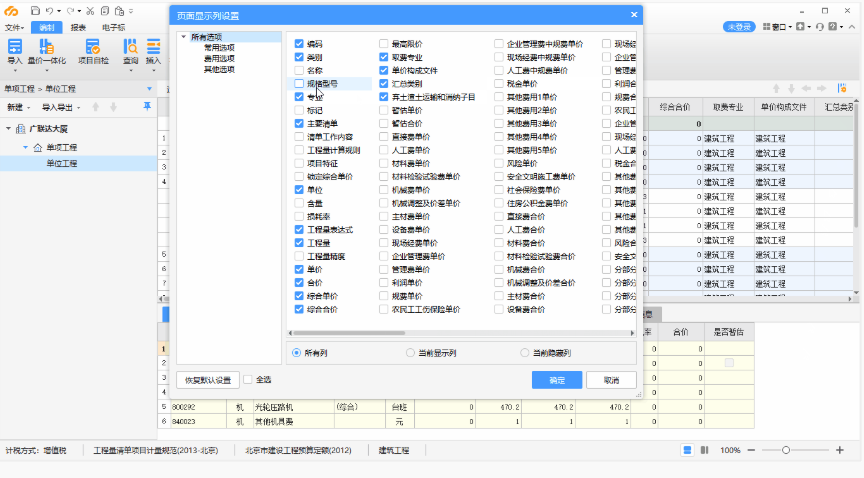Uncheck the 编码 checkbox
864x478 pixels.
pyautogui.click(x=299, y=44)
